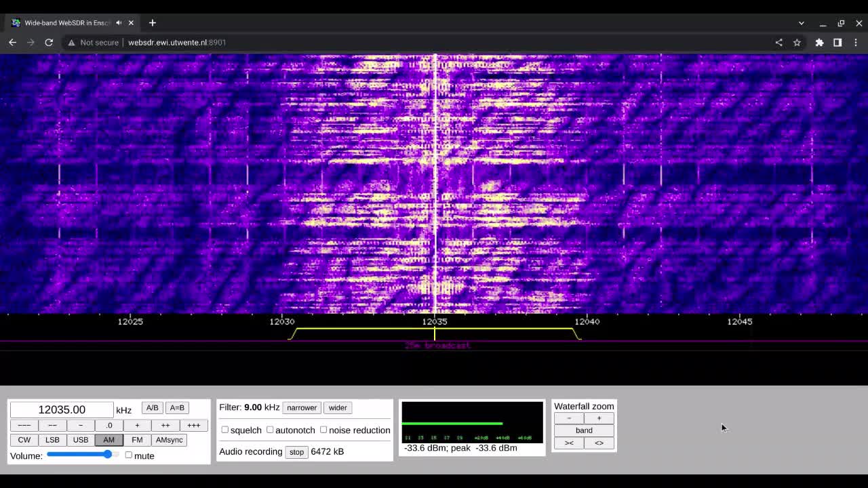Select CW mode
The height and width of the screenshot is (488, 868).
click(x=24, y=440)
